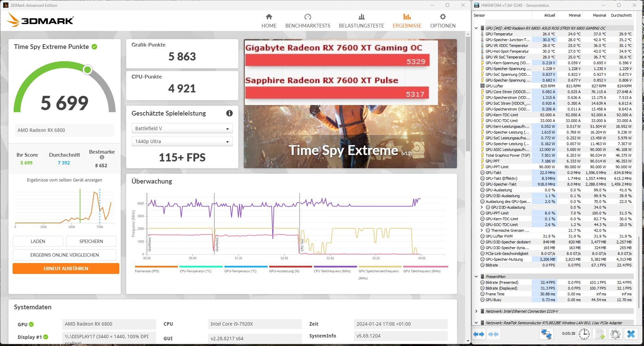Open the HOME tab in 3DMark
This screenshot has width=644, height=346.
(269, 21)
